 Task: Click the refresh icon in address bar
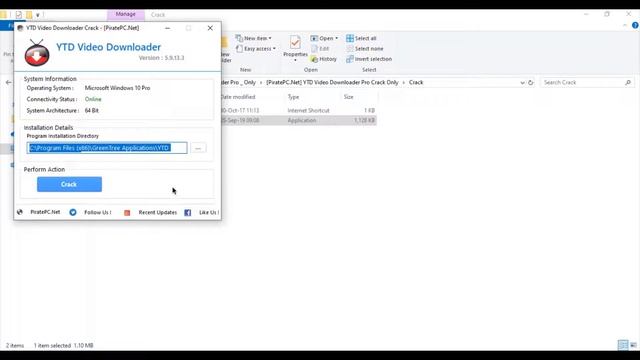tap(531, 82)
